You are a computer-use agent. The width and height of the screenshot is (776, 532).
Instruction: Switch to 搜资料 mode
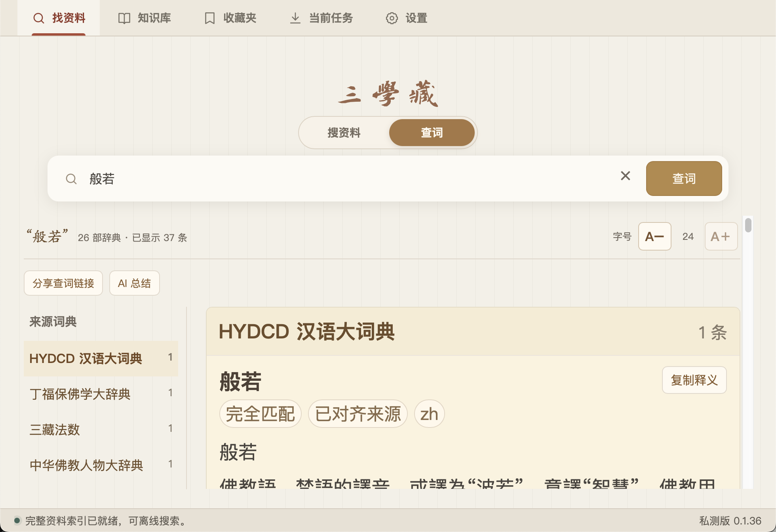tap(344, 133)
